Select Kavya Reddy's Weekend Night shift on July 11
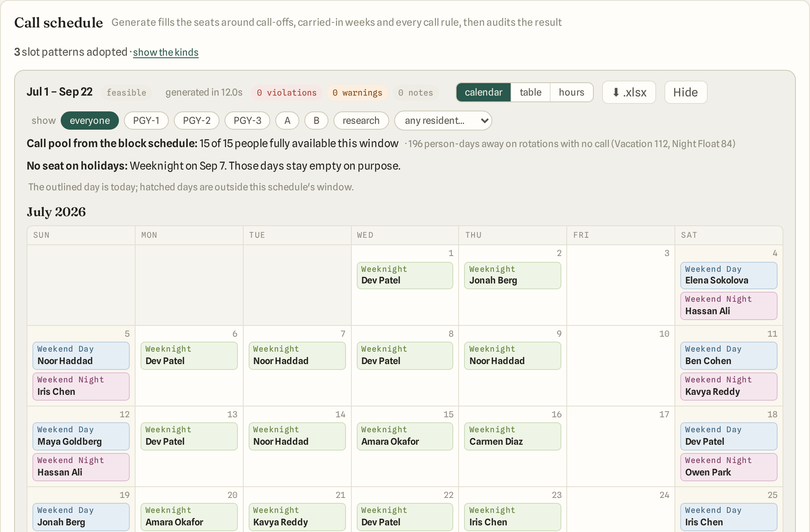 (729, 387)
